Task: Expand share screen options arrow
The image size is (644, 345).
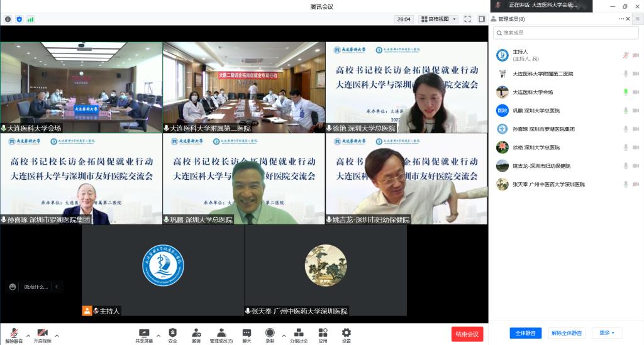Action: pyautogui.click(x=158, y=336)
